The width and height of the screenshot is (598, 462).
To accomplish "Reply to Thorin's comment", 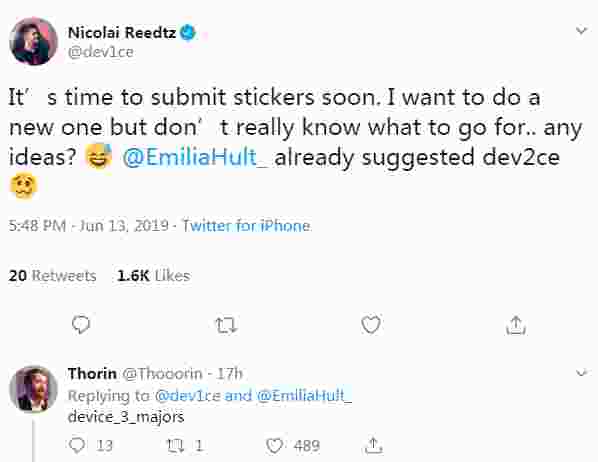I will 77,445.
